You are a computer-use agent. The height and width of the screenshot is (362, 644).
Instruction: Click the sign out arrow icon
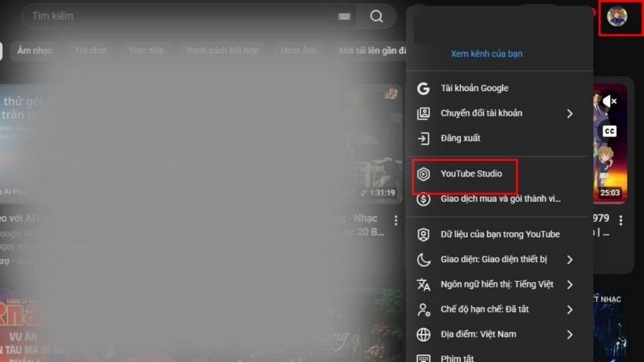point(423,138)
